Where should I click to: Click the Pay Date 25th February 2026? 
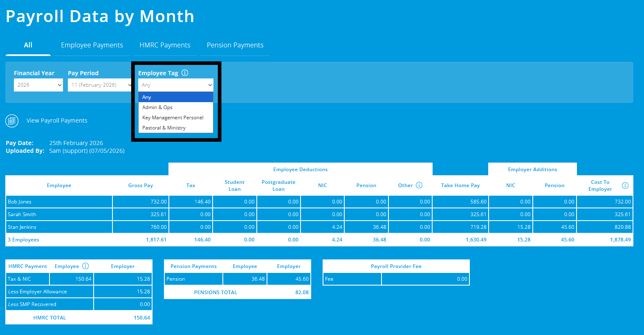coord(76,143)
